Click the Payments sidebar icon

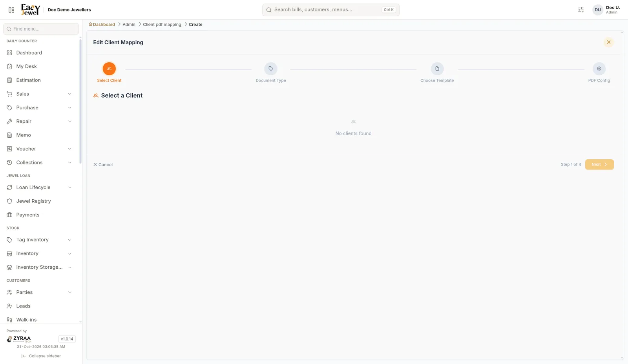point(9,215)
